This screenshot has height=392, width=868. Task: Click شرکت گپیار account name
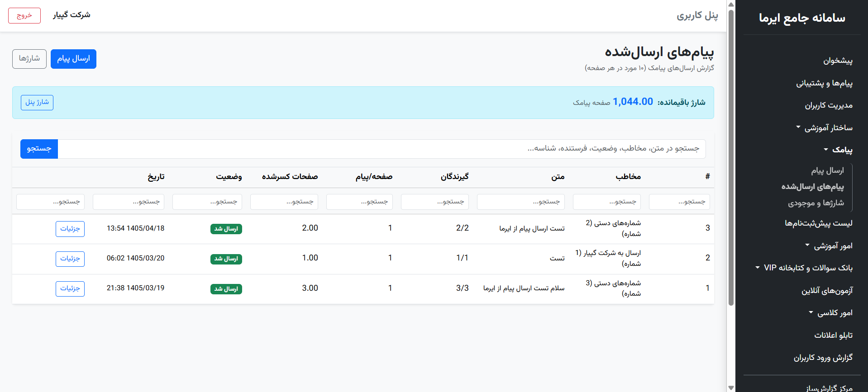[72, 15]
